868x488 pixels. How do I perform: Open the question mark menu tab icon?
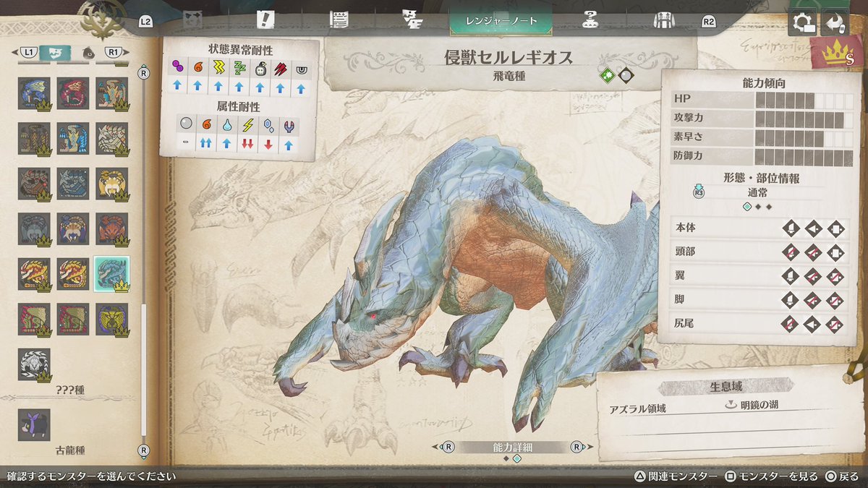(590, 20)
